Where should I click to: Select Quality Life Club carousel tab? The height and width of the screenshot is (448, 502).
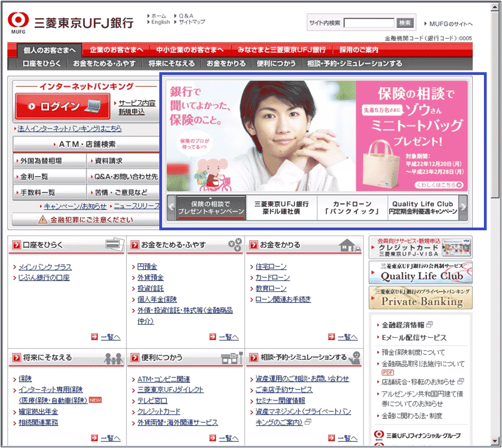tap(423, 208)
